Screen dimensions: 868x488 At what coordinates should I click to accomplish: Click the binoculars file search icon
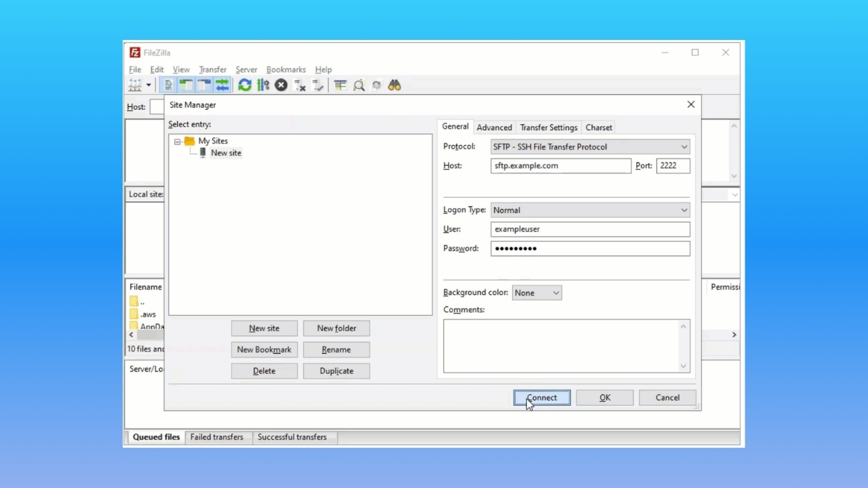(395, 85)
